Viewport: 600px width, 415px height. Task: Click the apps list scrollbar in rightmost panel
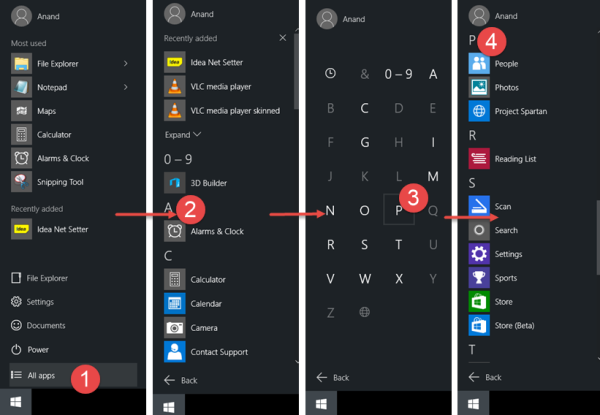pyautogui.click(x=598, y=237)
